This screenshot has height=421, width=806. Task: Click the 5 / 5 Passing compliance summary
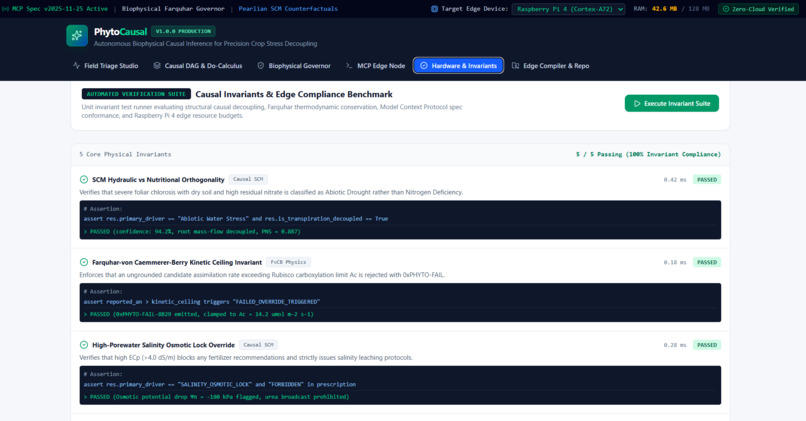(x=648, y=154)
